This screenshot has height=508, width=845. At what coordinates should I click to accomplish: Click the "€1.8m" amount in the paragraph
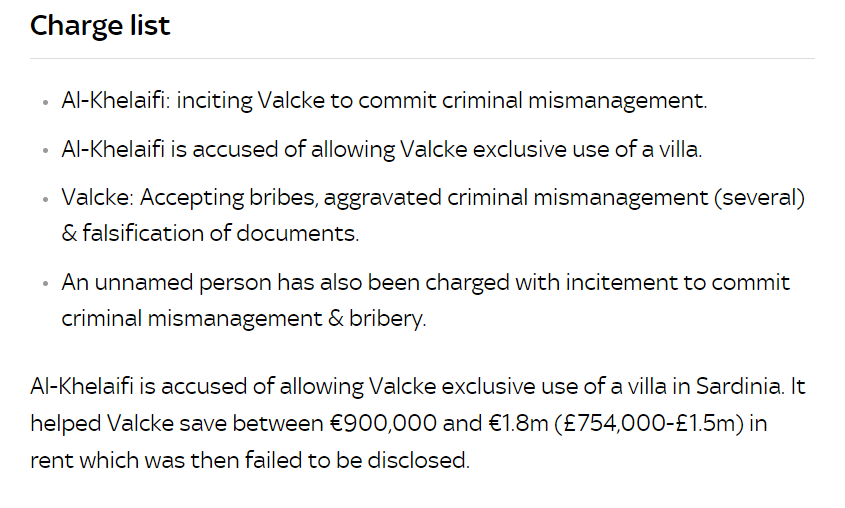[x=518, y=423]
